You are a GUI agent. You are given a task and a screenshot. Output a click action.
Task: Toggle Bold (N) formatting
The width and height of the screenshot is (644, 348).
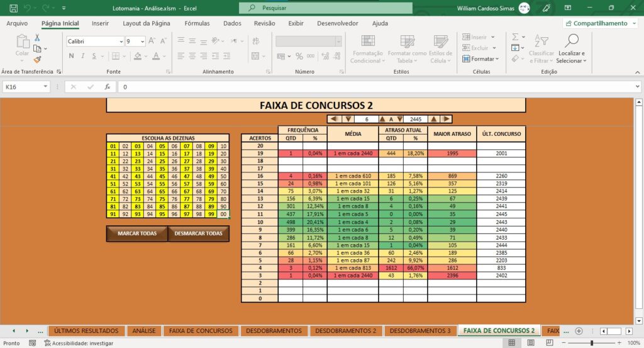72,56
